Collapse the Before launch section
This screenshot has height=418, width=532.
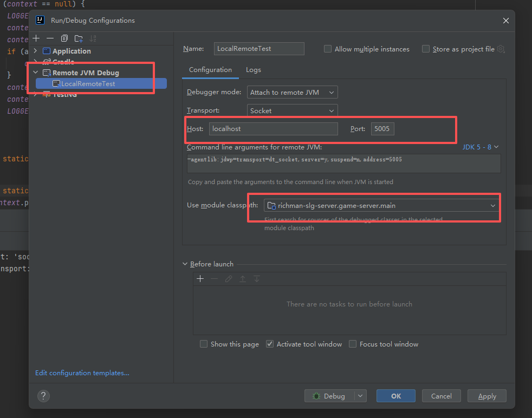[x=185, y=264]
